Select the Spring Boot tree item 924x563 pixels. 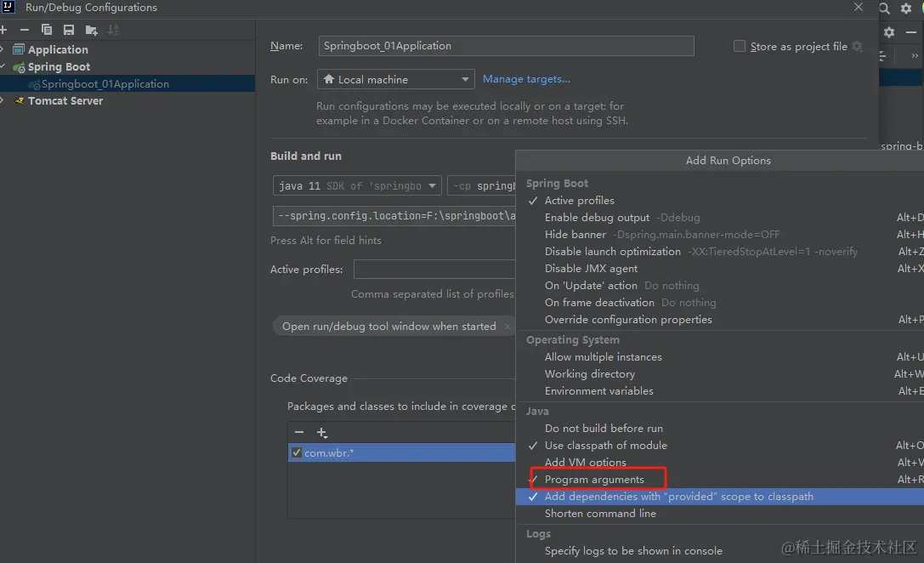pos(59,66)
